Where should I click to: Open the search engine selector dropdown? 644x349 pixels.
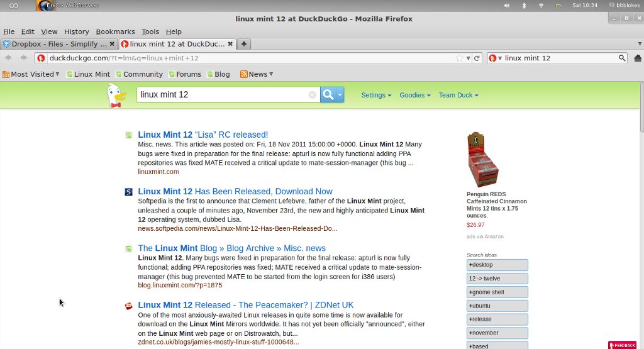(496, 58)
